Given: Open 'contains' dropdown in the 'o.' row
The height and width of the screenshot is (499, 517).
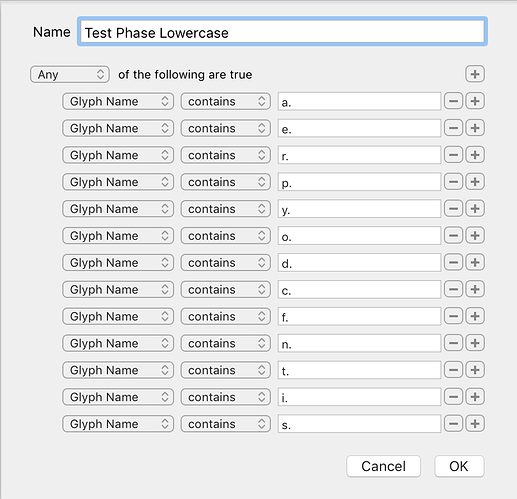Looking at the screenshot, I should (226, 236).
